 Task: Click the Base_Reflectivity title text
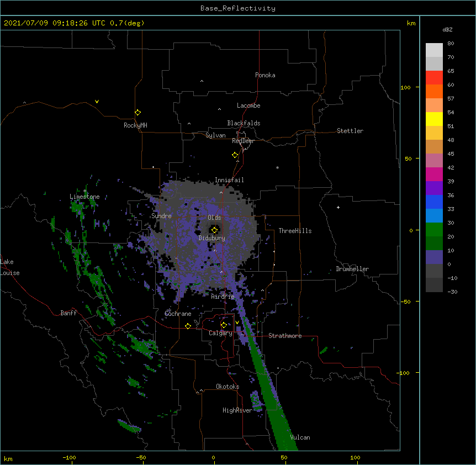[x=238, y=8]
